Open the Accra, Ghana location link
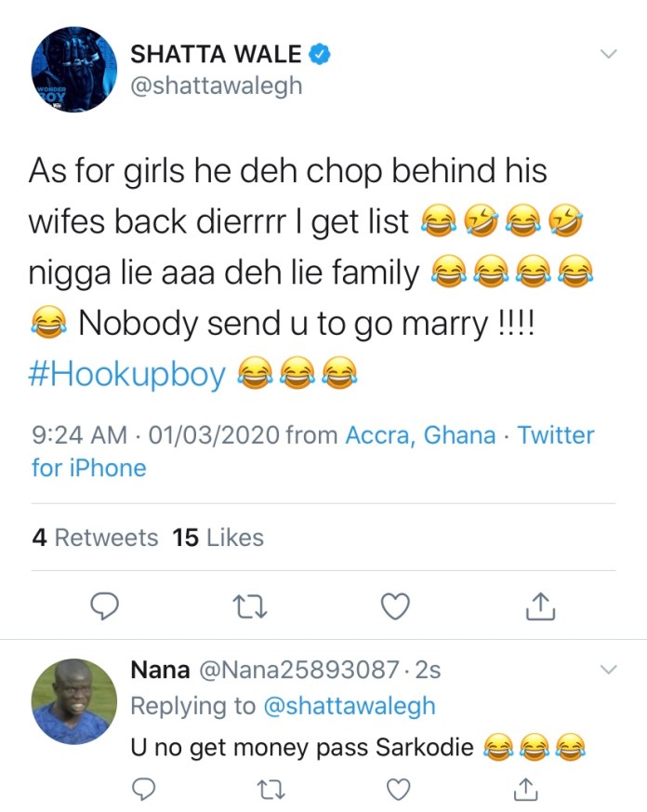 [x=420, y=435]
